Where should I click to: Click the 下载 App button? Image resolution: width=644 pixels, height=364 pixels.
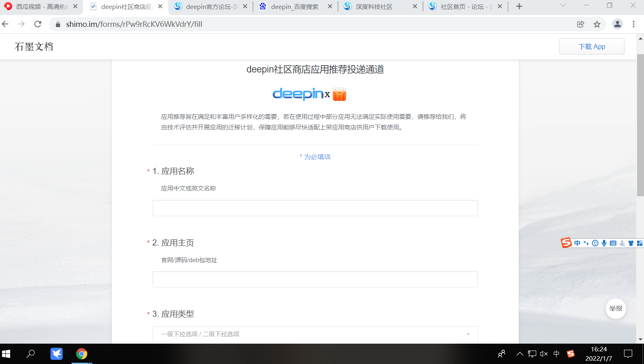pos(592,46)
